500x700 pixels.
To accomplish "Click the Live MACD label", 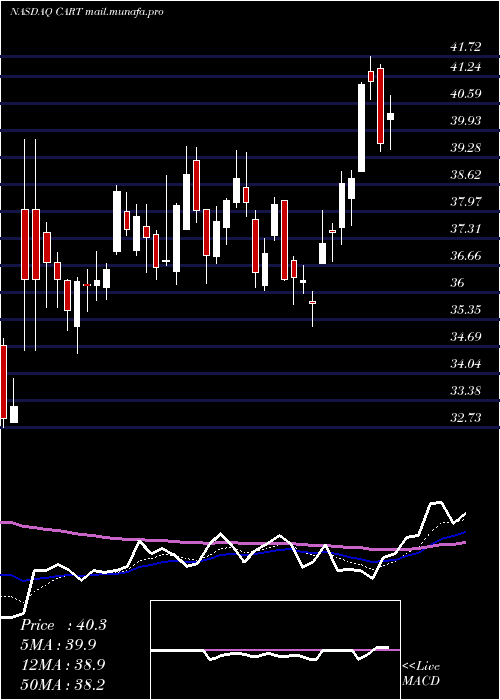I will click(x=421, y=673).
